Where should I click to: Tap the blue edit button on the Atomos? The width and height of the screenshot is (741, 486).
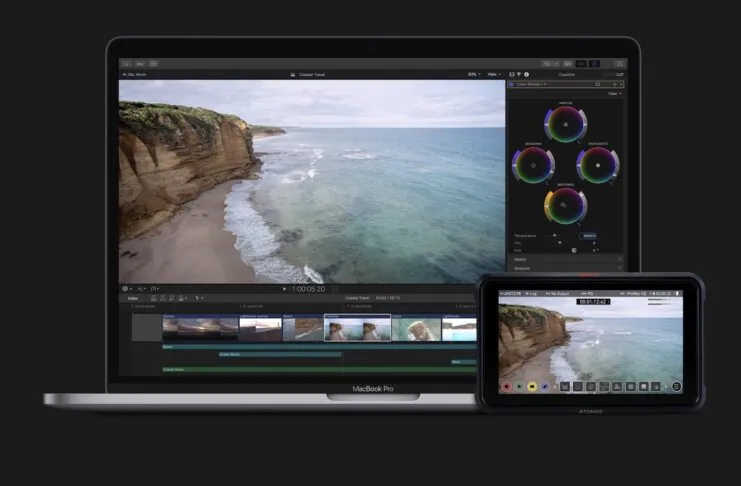pos(547,386)
